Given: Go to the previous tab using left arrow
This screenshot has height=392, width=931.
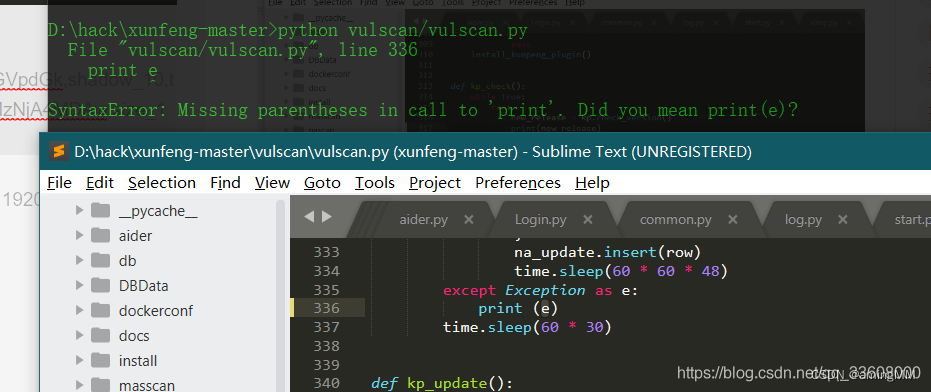Looking at the screenshot, I should (x=308, y=217).
